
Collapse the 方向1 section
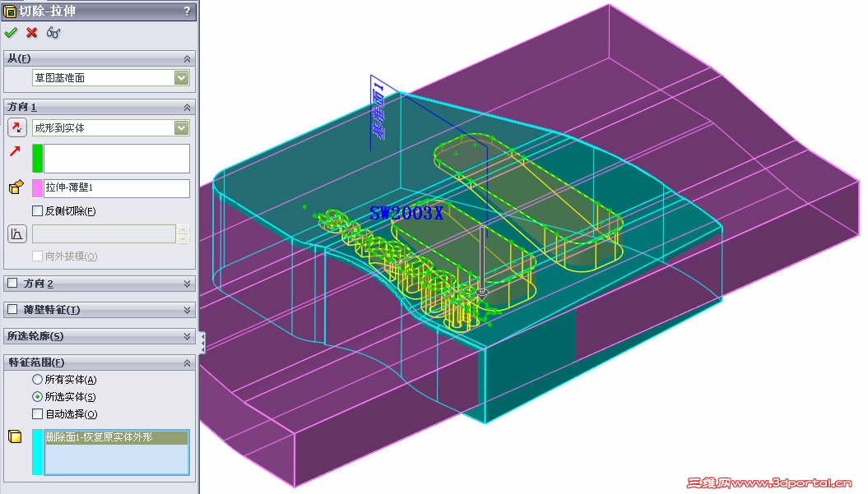point(187,107)
